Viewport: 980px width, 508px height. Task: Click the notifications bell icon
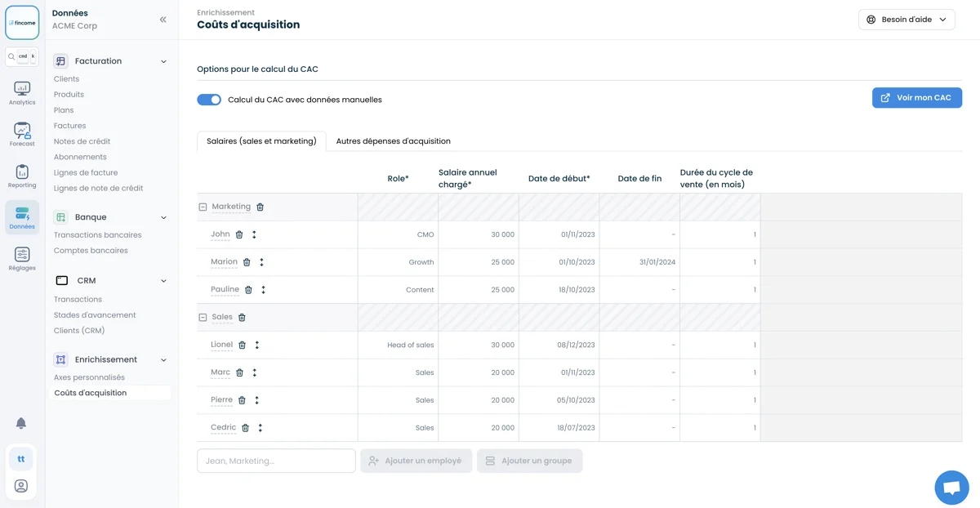pos(21,423)
